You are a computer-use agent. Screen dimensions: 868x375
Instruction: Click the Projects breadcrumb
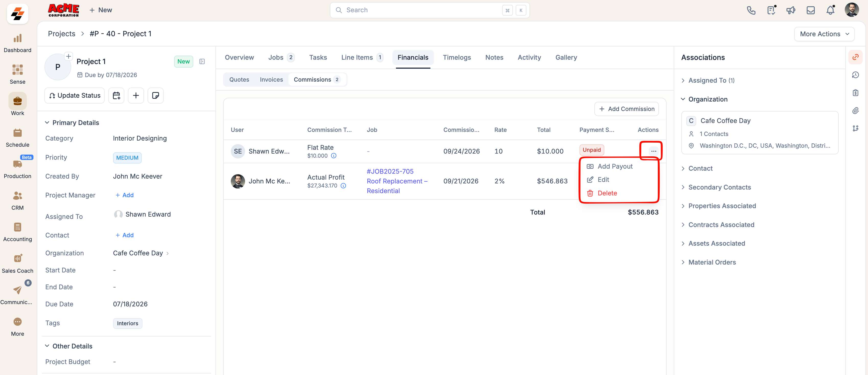[61, 34]
